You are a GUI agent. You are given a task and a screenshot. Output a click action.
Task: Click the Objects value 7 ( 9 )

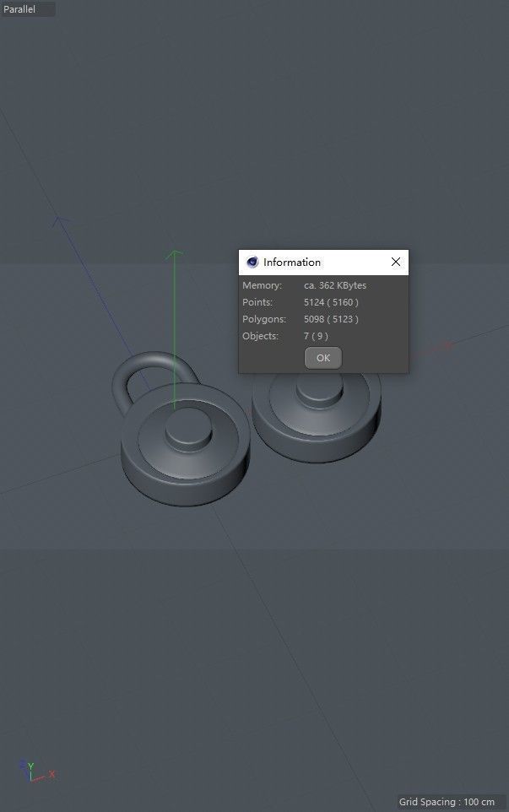(x=316, y=336)
